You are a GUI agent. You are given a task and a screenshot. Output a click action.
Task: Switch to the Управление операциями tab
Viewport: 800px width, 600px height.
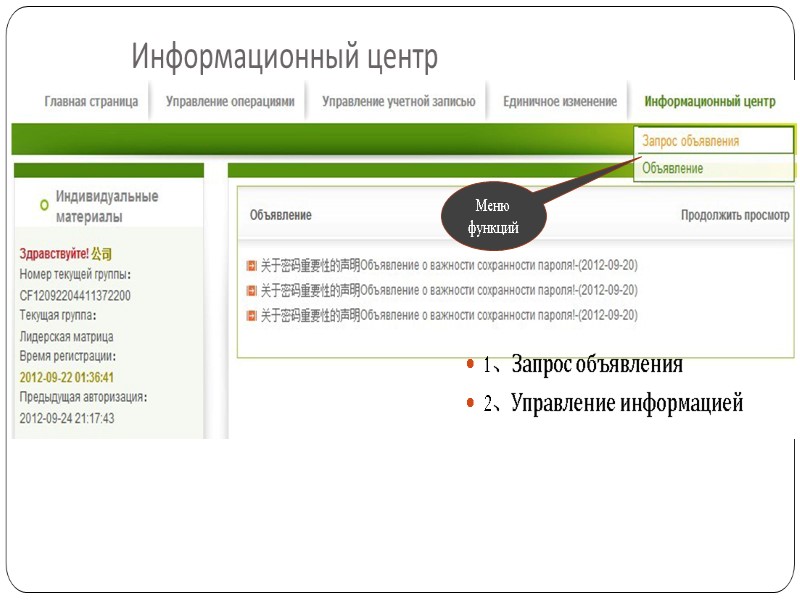pyautogui.click(x=234, y=101)
